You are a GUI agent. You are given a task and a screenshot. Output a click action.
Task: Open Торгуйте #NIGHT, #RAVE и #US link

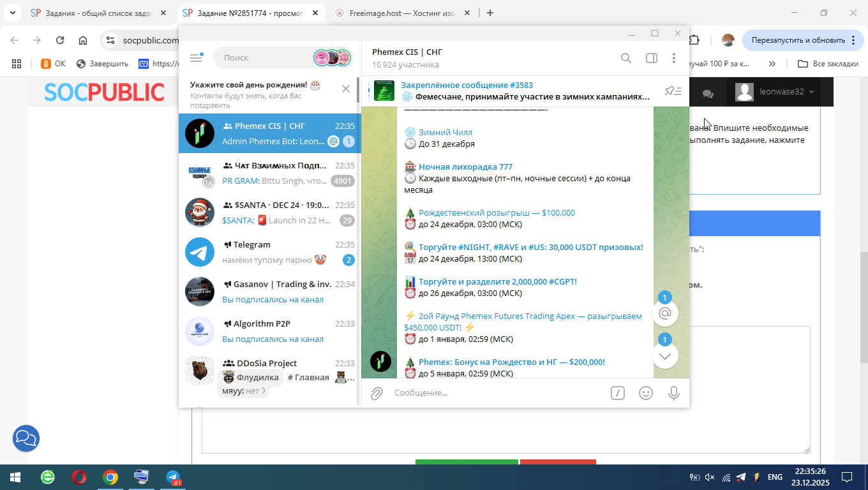coord(531,247)
